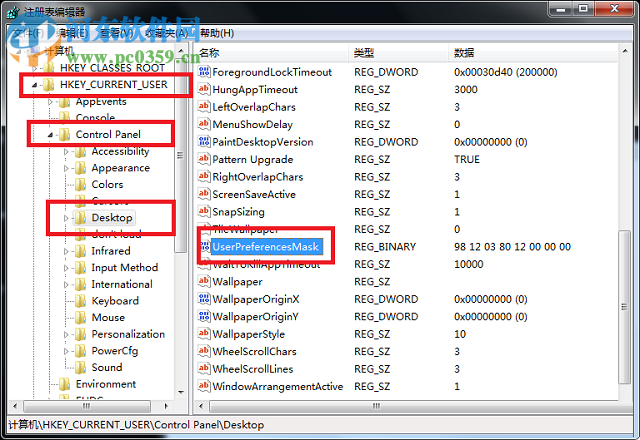Click the PowerCfg folder icon
640x440 pixels.
coord(80,351)
